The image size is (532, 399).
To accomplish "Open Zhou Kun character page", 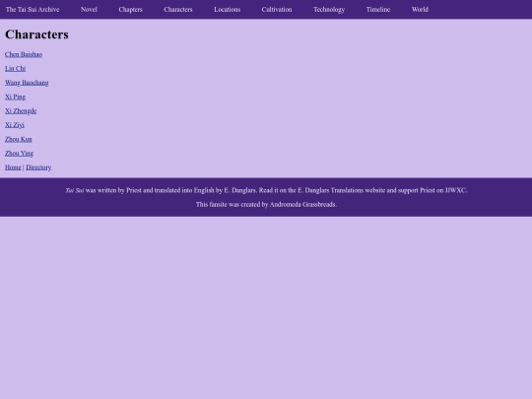I will point(19,139).
